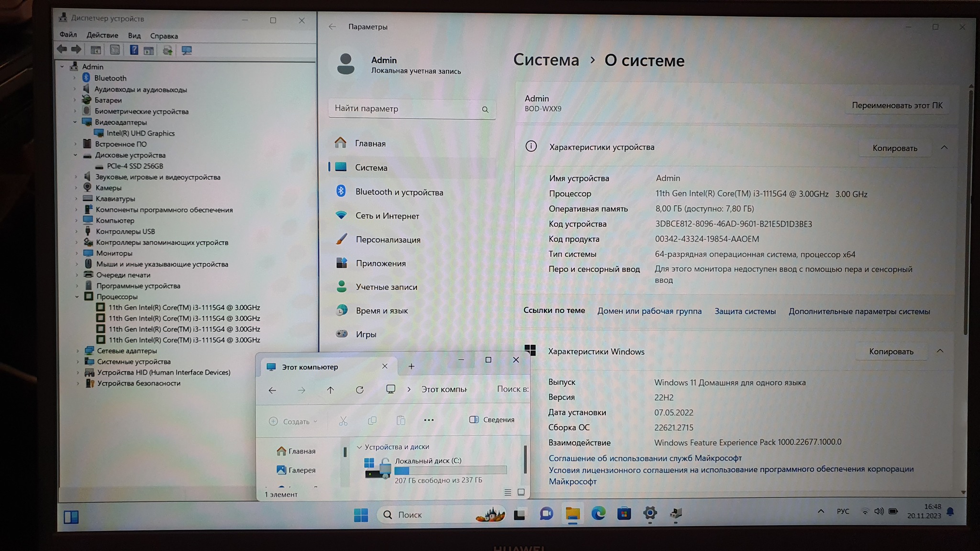The image size is (980, 551).
Task: Click the up arrow in File Explorer
Action: pyautogui.click(x=330, y=390)
